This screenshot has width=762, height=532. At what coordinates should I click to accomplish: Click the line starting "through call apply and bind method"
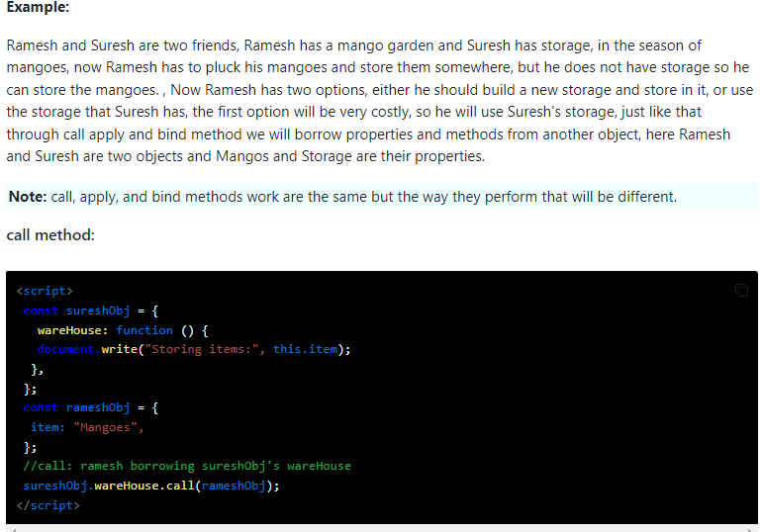pos(368,133)
